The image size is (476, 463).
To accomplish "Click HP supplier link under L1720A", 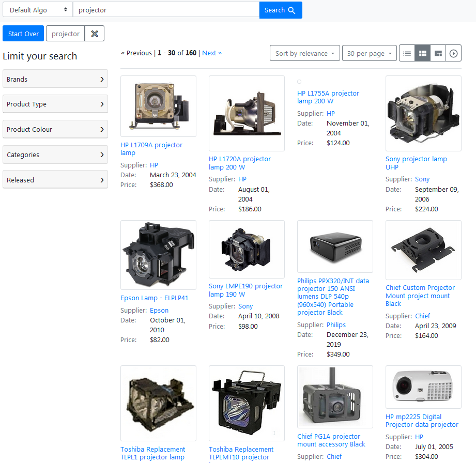I will pyautogui.click(x=242, y=179).
